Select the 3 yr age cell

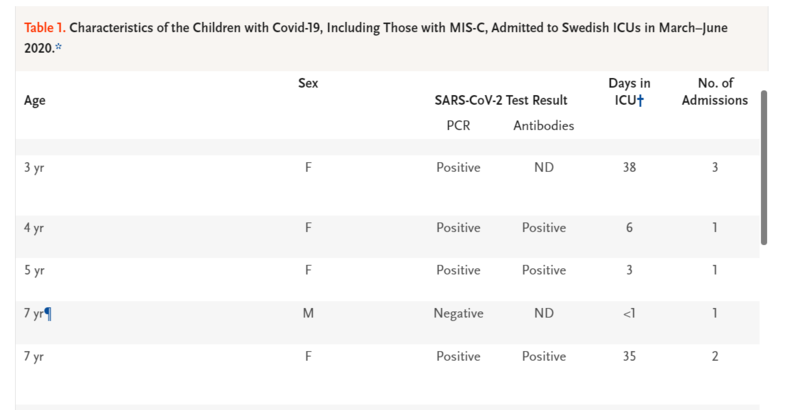click(x=34, y=168)
